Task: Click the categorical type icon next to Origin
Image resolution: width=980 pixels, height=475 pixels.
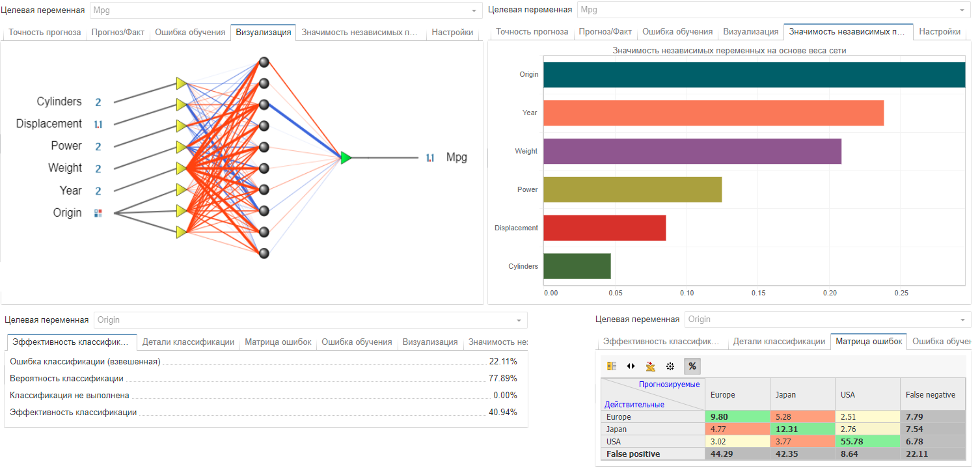Action: click(98, 213)
